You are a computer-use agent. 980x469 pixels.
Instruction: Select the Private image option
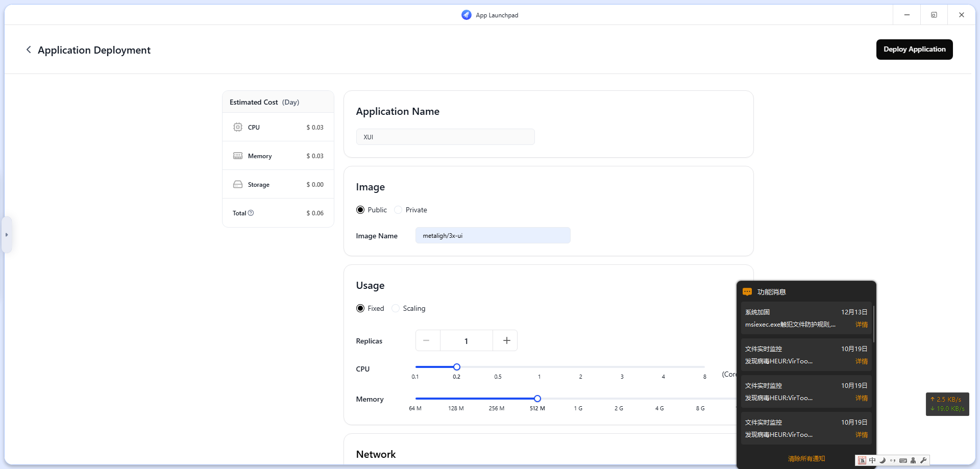[x=398, y=210]
